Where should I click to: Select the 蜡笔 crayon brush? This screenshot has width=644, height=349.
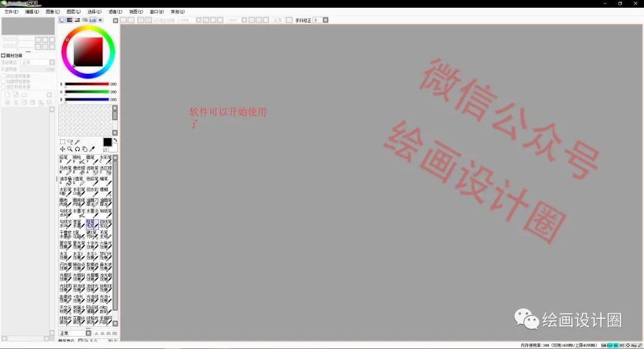pyautogui.click(x=106, y=181)
